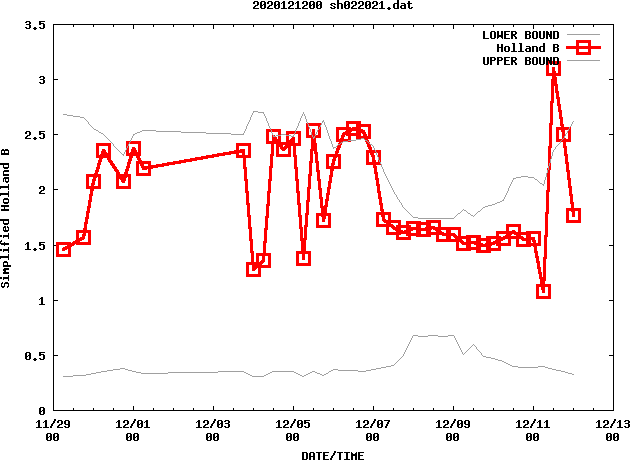Select the 'LOWER BOUND' legend label
The image size is (630, 460).
[x=520, y=35]
